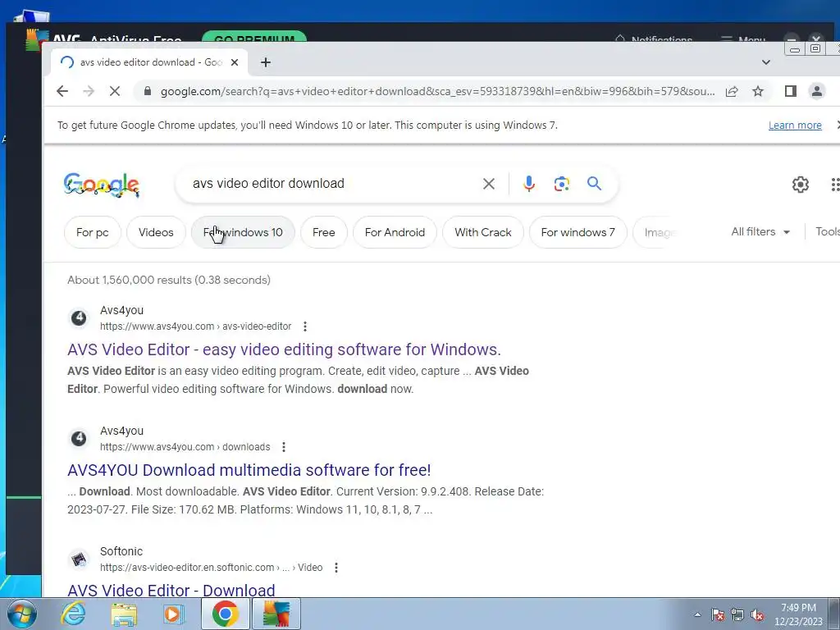
Task: Stop page loading with X button
Action: coord(115,91)
